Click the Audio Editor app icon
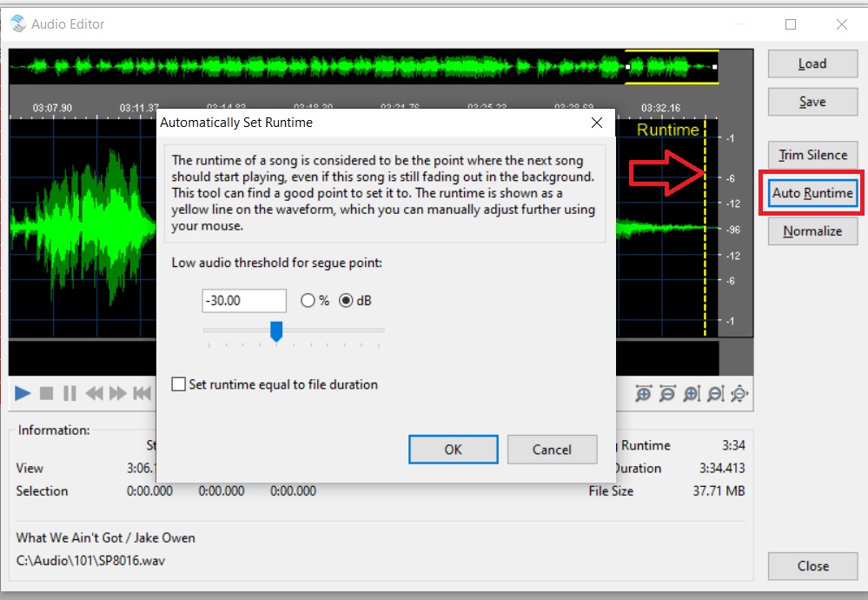 17,23
